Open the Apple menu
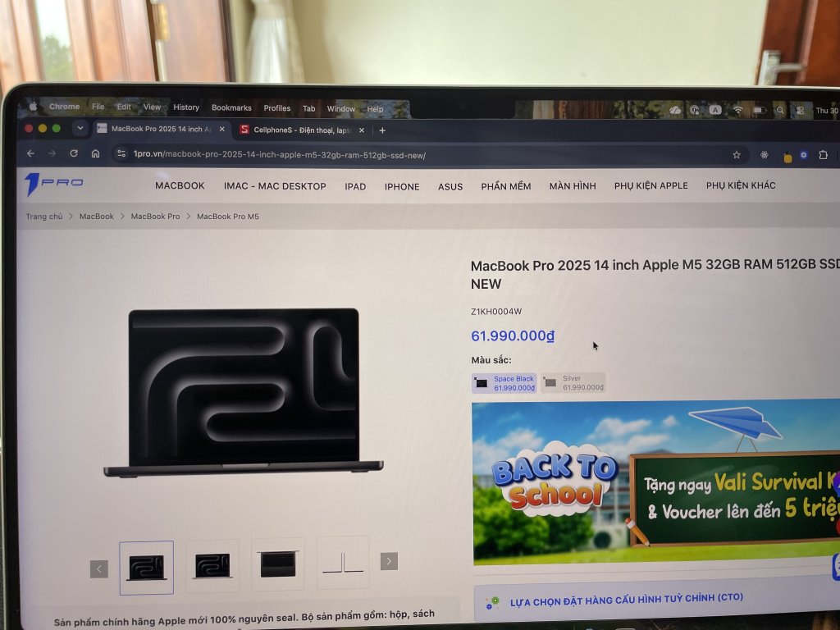This screenshot has width=840, height=630. click(x=33, y=106)
